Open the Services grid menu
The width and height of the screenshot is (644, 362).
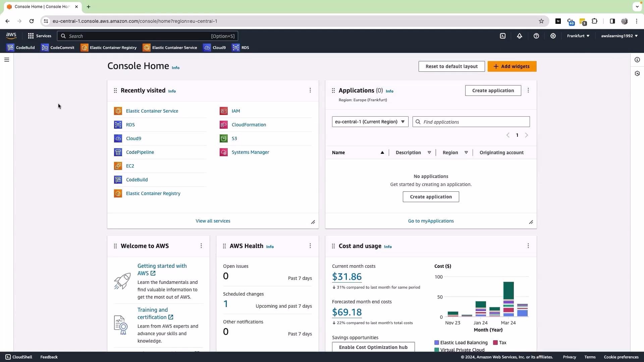click(40, 36)
